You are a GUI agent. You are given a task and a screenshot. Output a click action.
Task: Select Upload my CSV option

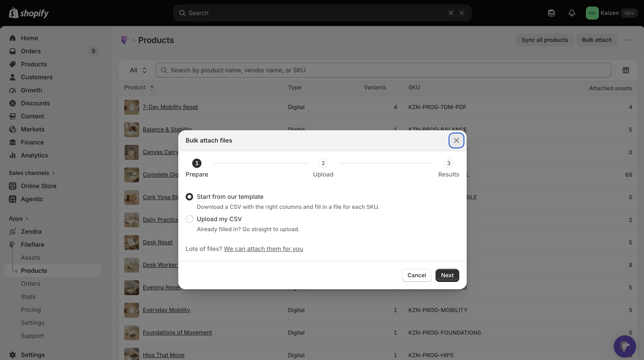pyautogui.click(x=189, y=219)
